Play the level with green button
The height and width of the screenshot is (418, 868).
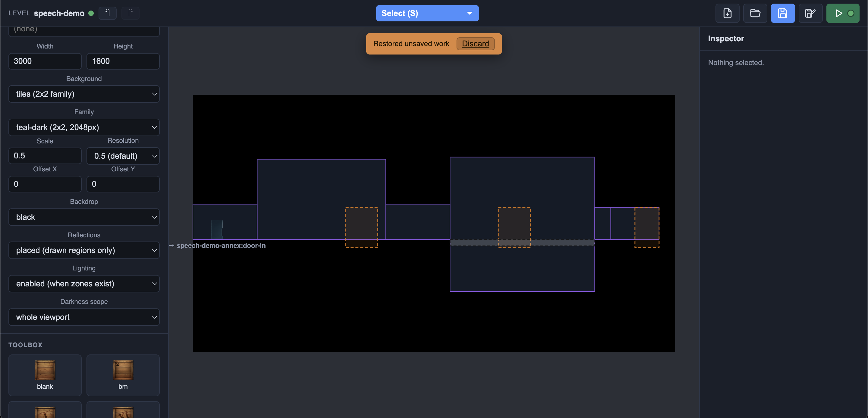842,13
